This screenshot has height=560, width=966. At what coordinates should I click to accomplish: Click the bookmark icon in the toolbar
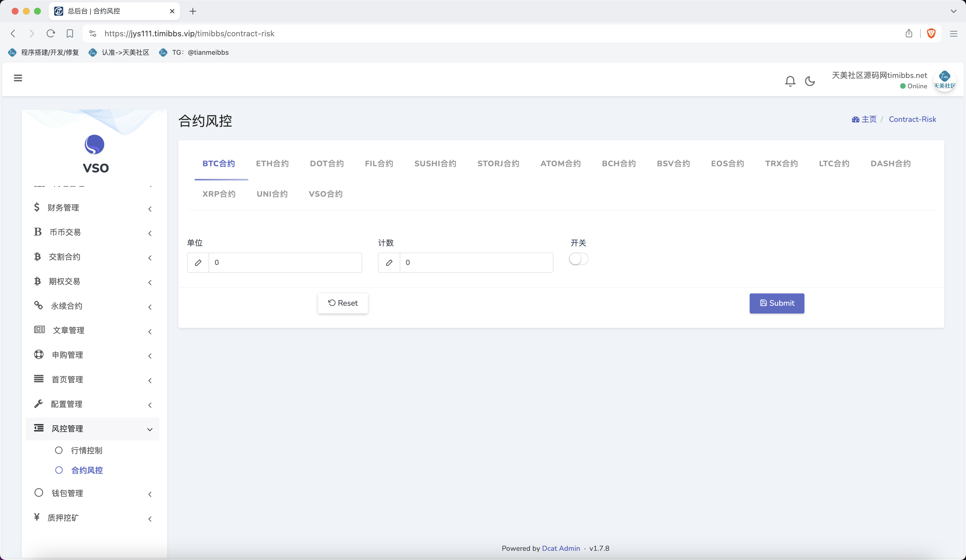[x=70, y=33]
